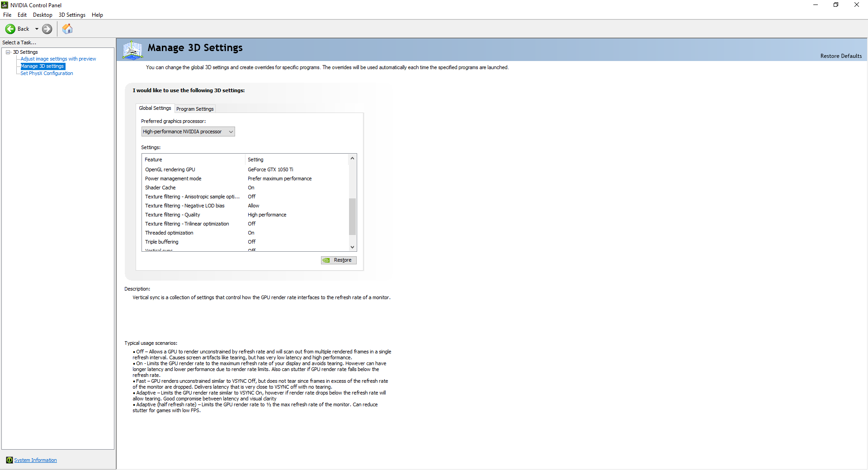Click Restore Defaults link
The width and height of the screenshot is (868, 470).
click(x=841, y=56)
